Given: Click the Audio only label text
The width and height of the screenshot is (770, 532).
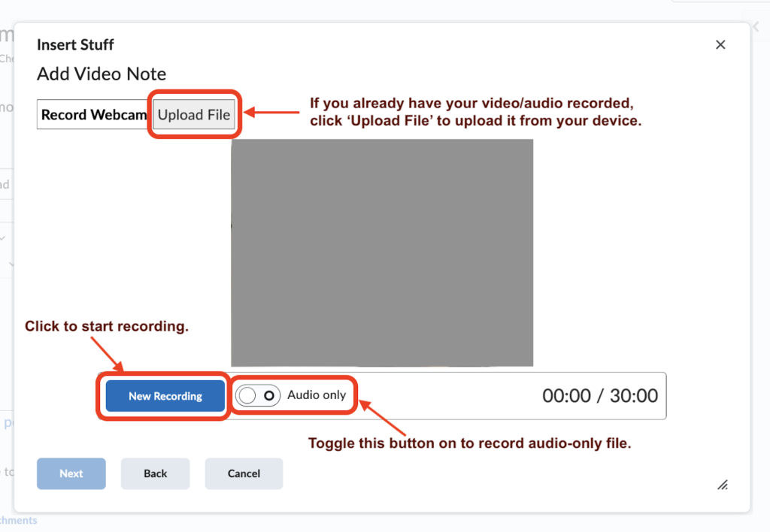Looking at the screenshot, I should click(x=317, y=394).
